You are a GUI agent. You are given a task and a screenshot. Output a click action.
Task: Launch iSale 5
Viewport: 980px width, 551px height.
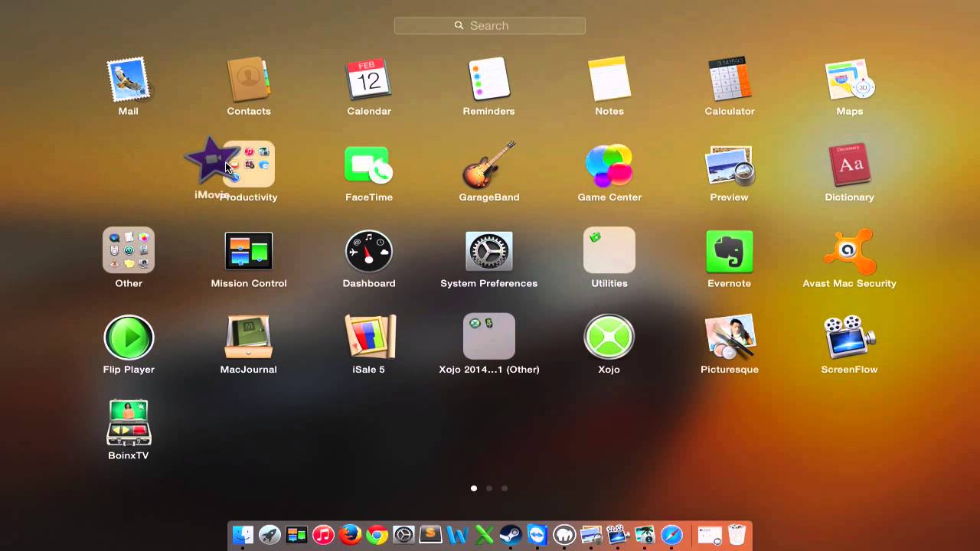(370, 337)
